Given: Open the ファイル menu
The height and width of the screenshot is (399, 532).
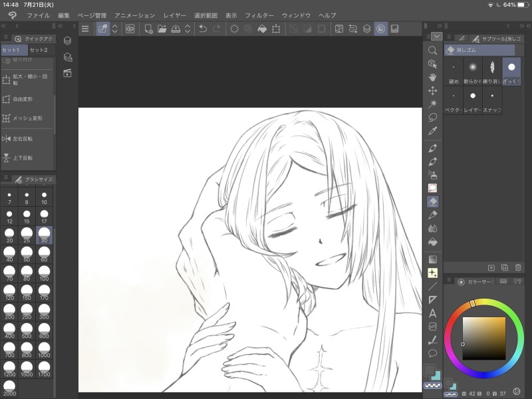Looking at the screenshot, I should (38, 15).
